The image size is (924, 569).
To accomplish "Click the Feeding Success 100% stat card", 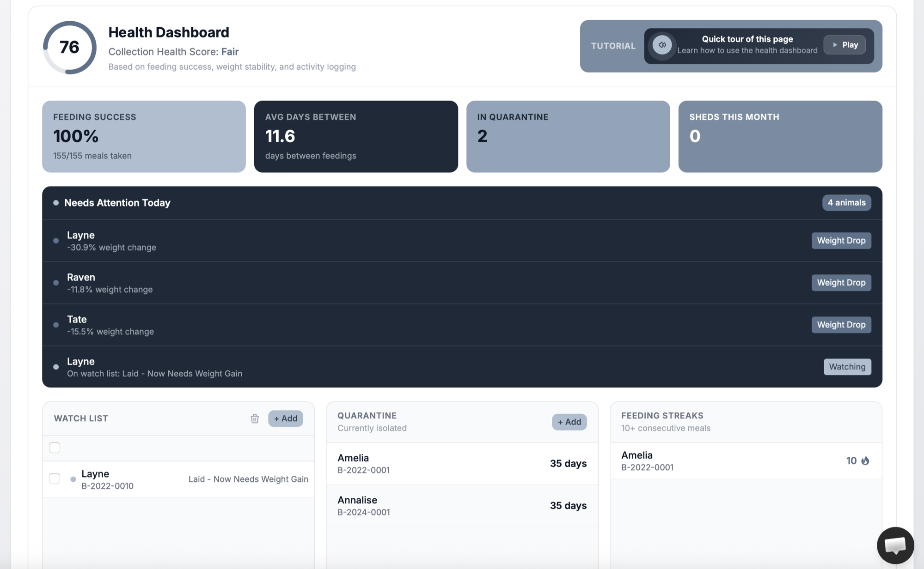I will point(144,136).
